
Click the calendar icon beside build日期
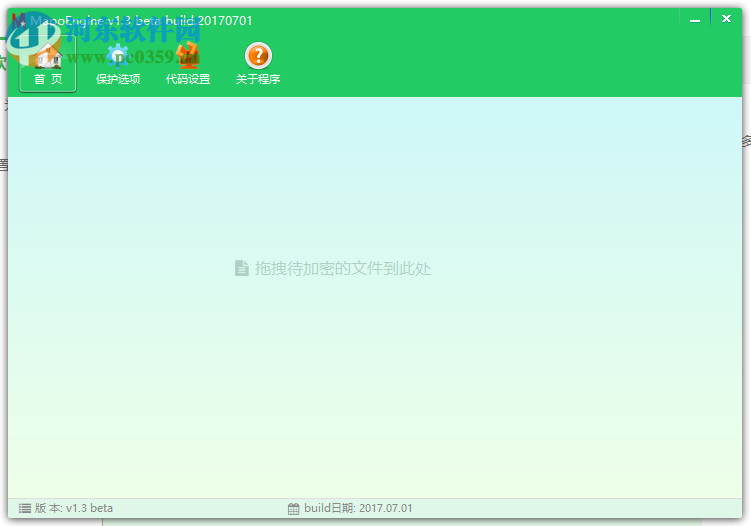click(x=294, y=508)
